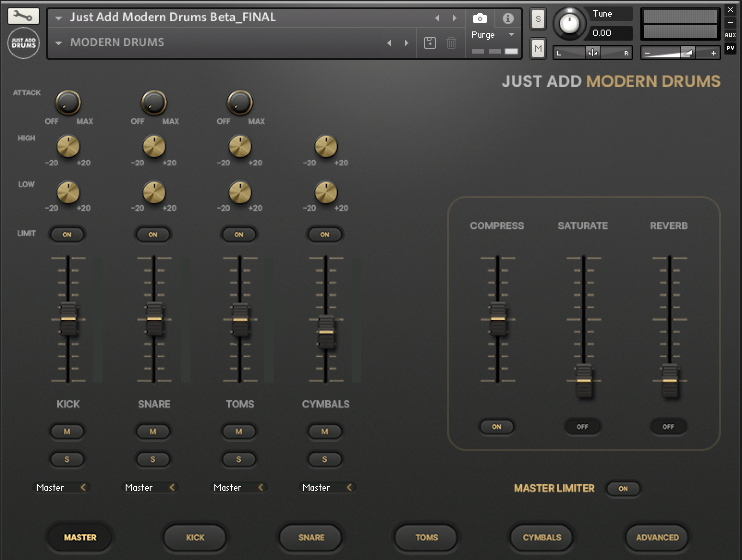Go to previous MODERN DRUMS snapshot
The height and width of the screenshot is (560, 742).
click(x=389, y=43)
